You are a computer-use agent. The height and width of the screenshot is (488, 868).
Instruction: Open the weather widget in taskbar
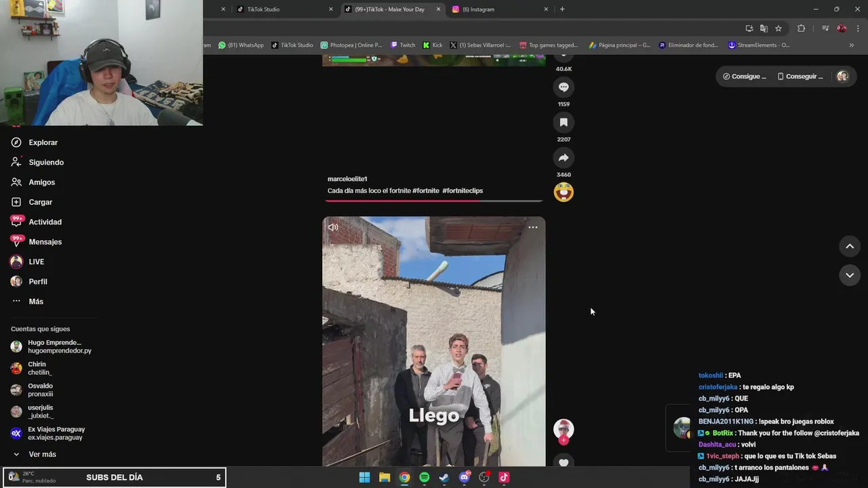point(33,477)
